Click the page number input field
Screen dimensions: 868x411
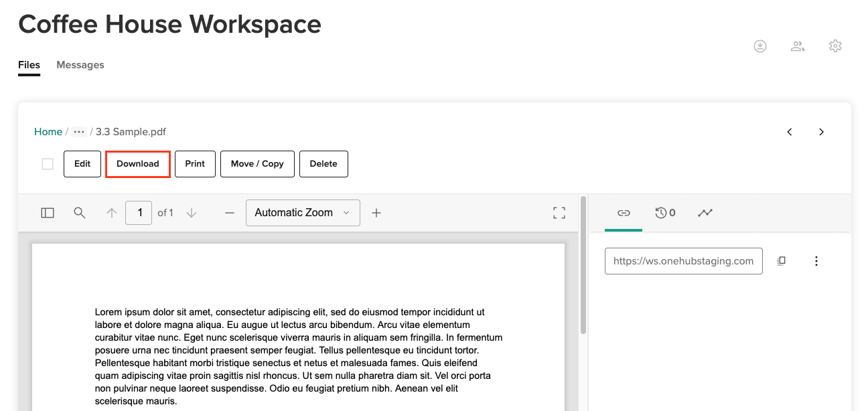(139, 213)
